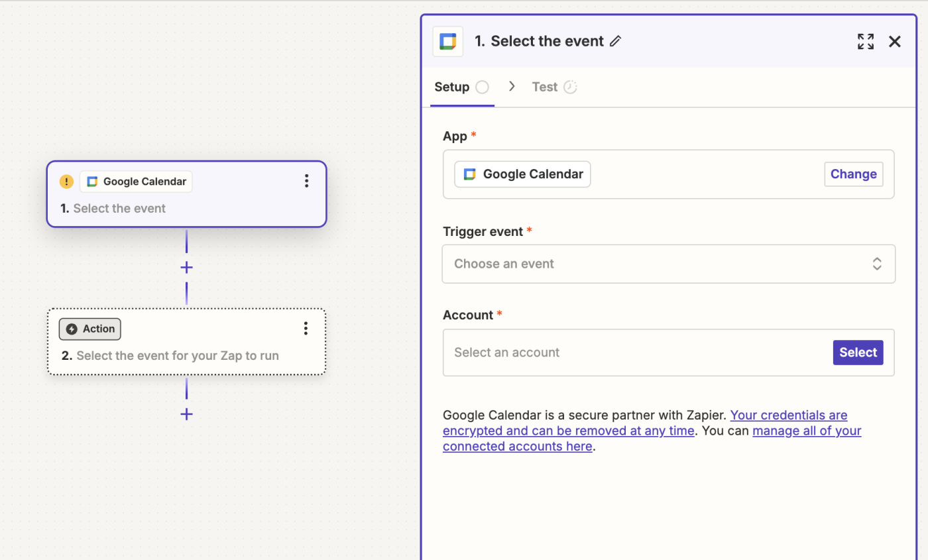Switch to the Test tab
Image resolution: width=928 pixels, height=560 pixels.
[545, 87]
